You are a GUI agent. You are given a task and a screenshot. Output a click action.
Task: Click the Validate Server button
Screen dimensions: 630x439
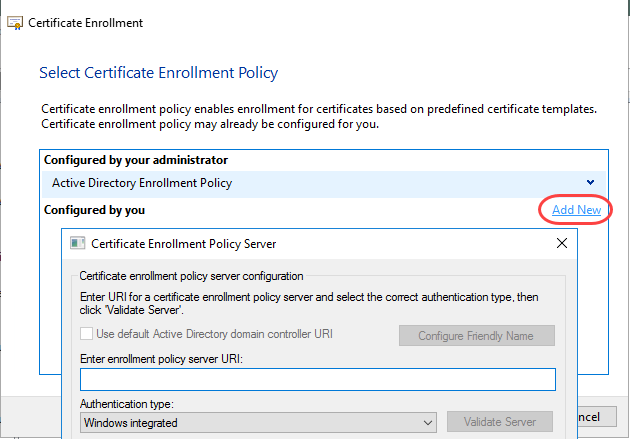[x=500, y=422]
